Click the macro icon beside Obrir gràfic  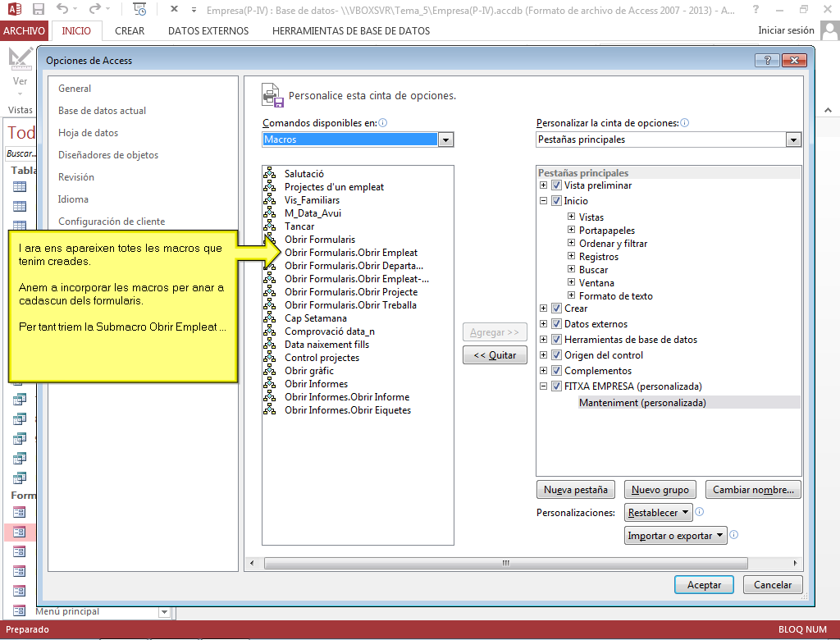point(269,370)
